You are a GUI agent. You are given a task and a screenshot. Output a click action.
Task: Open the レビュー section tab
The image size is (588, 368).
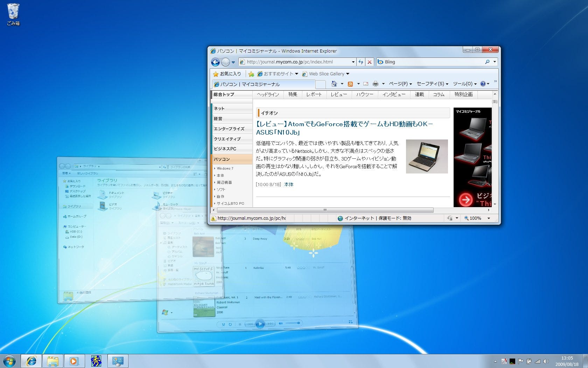[339, 95]
